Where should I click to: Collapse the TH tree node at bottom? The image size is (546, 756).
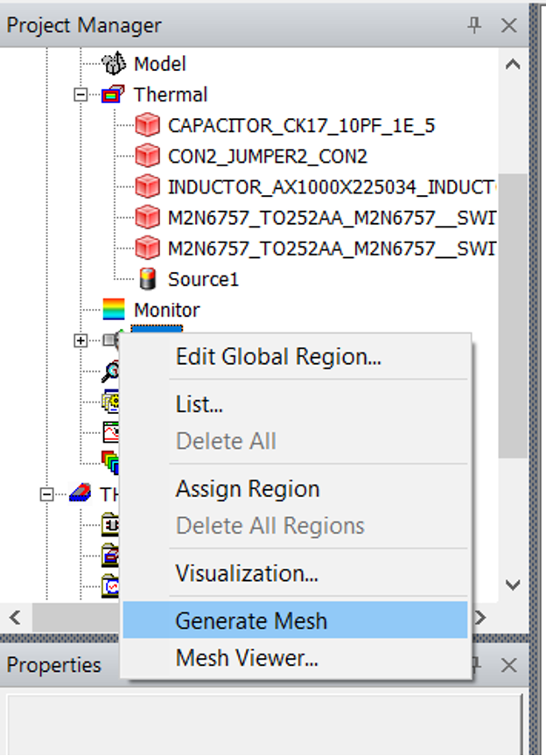46,494
